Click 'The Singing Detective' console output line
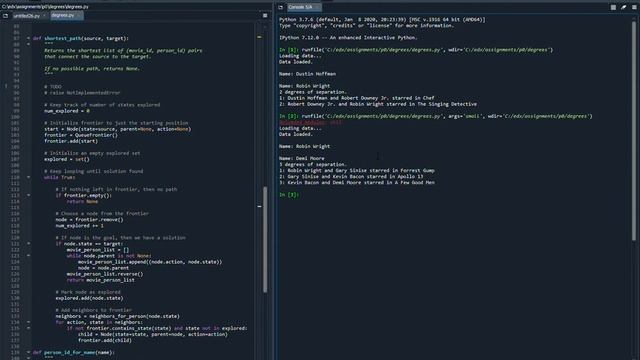640x360 pixels. 378,104
